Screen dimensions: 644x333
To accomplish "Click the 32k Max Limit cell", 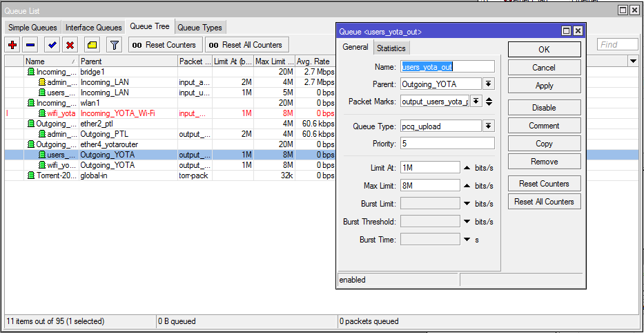I will click(x=274, y=175).
